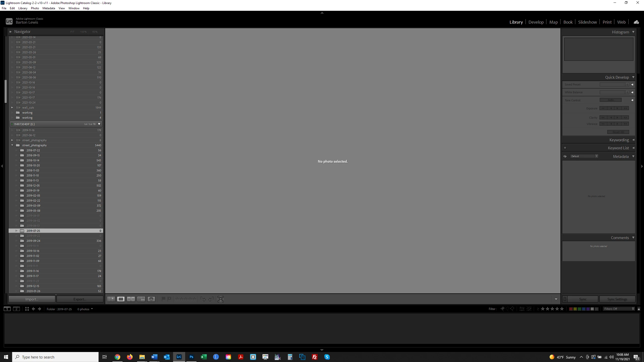Go back with filmstrip left arrow
This screenshot has height=362, width=644.
coord(33,309)
